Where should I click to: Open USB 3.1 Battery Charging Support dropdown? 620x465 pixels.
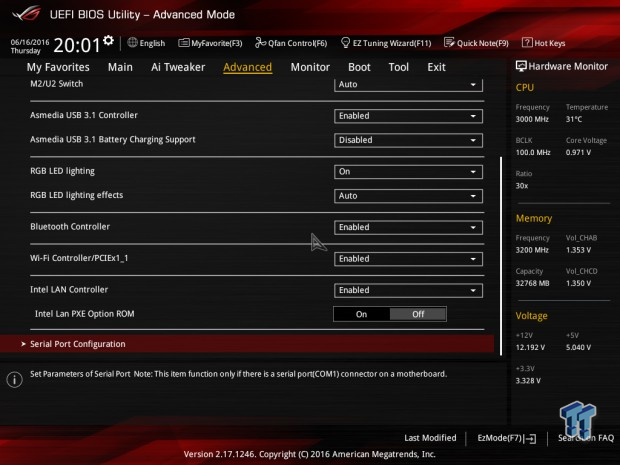[408, 140]
